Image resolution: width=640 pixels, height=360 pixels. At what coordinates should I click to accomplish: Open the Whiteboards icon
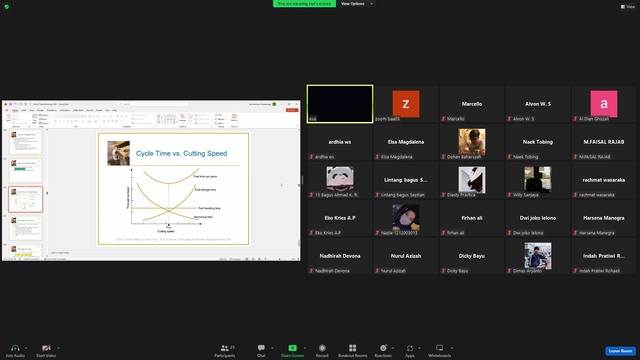tap(440, 348)
